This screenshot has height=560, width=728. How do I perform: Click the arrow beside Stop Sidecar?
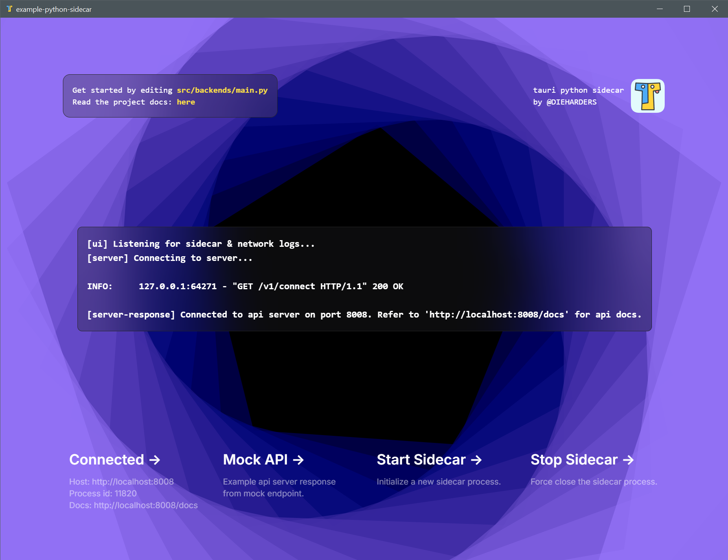[628, 460]
